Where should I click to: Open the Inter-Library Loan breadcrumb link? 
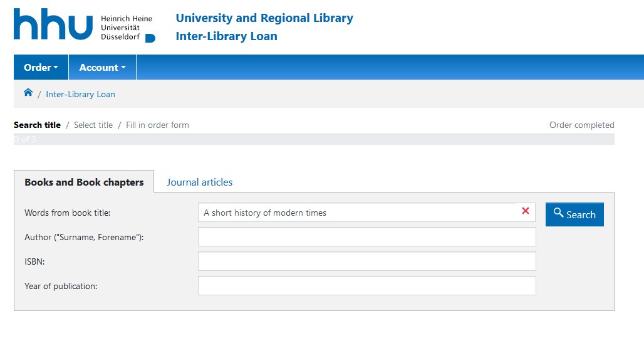tap(80, 94)
